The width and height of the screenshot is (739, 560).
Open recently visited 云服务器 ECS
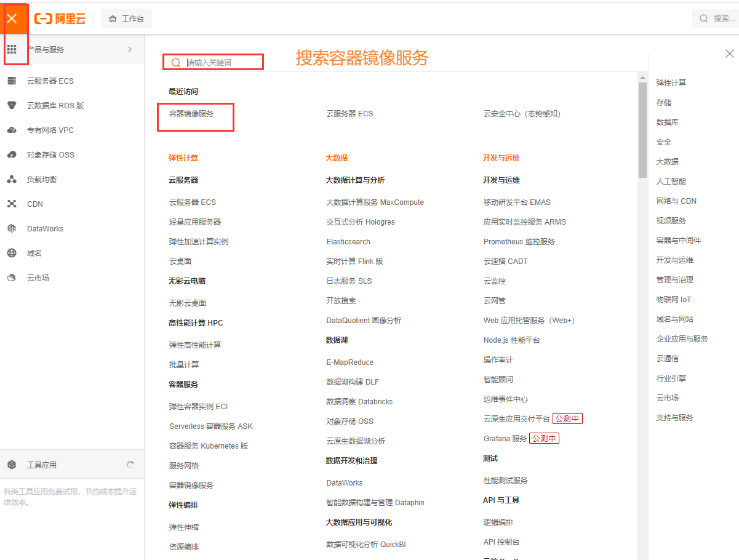point(350,113)
